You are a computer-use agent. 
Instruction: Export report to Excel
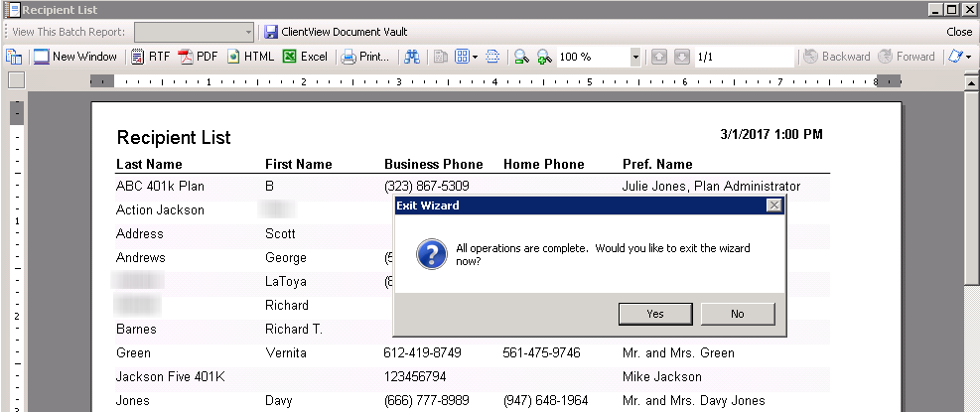pyautogui.click(x=305, y=57)
